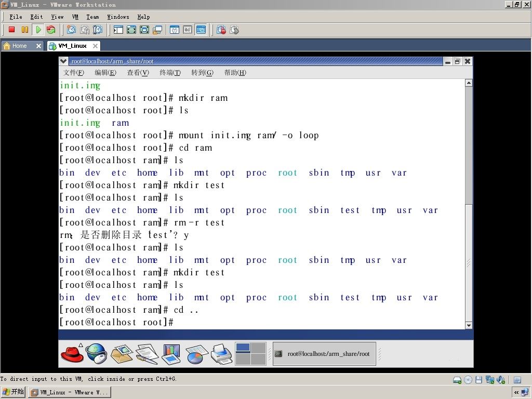Open the Team menu
This screenshot has height=399, width=532.
[x=92, y=17]
